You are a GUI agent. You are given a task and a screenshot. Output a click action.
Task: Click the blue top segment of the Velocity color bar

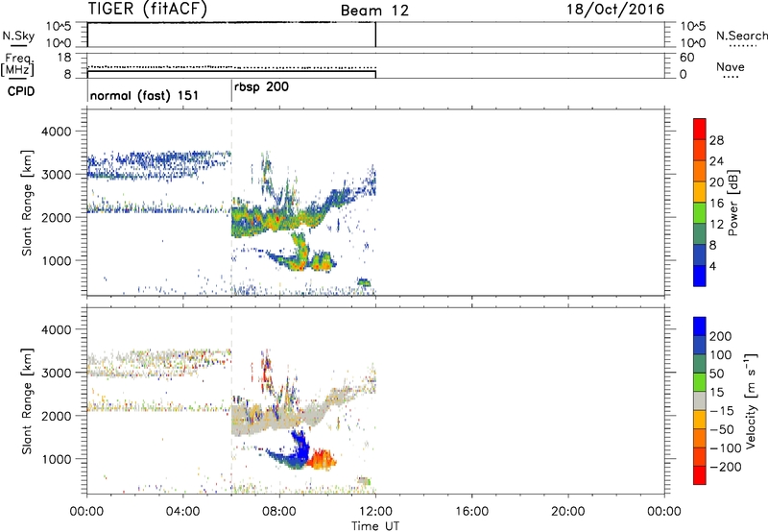click(700, 326)
